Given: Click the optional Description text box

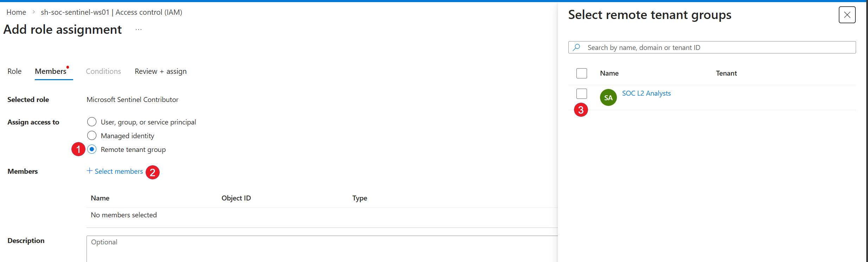Looking at the screenshot, I should click(x=322, y=249).
